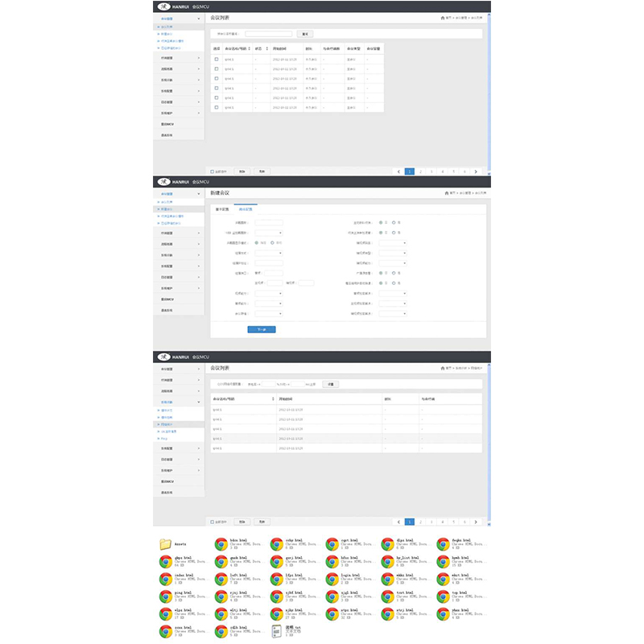
Task: Click the HANRUI logo in top header
Action: click(x=163, y=6)
